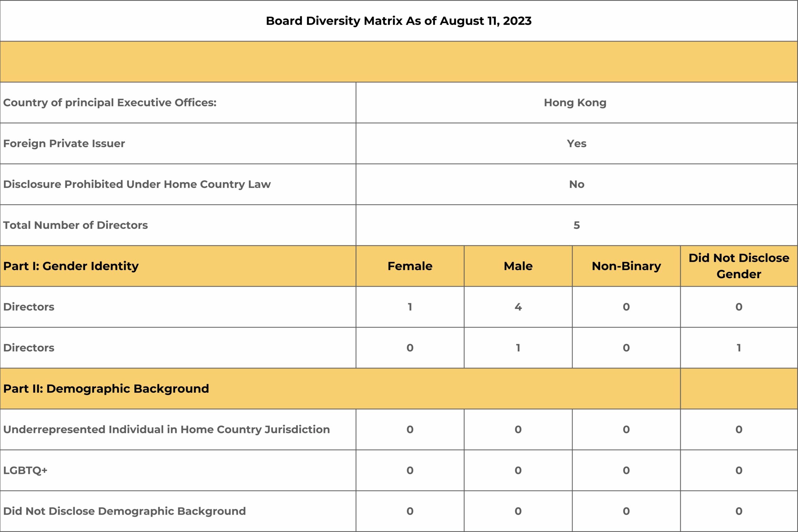Click the total directors value 5
This screenshot has height=532, width=798.
[x=576, y=225]
